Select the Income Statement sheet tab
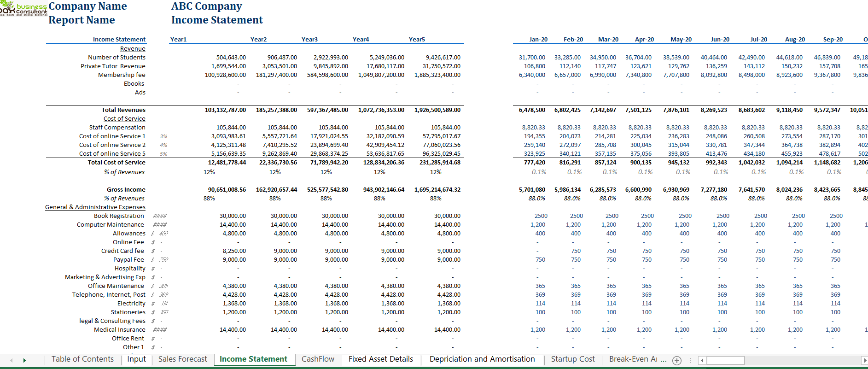 pos(253,359)
